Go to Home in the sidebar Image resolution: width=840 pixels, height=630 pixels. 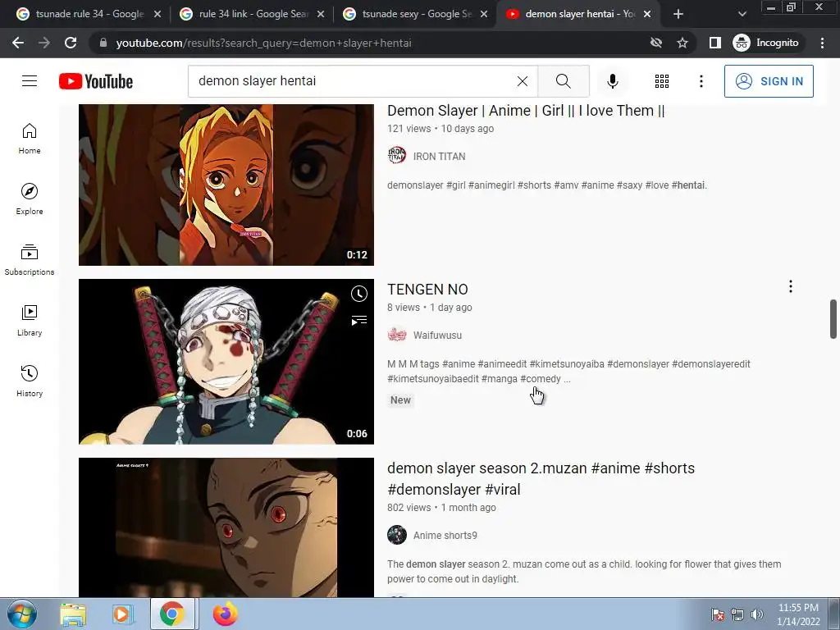tap(30, 139)
